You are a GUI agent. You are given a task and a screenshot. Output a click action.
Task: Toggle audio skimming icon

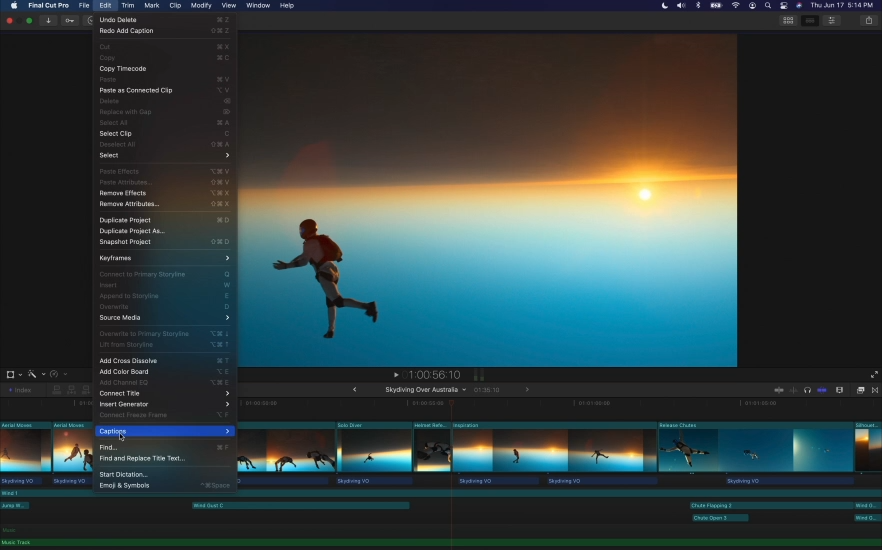[x=793, y=390]
